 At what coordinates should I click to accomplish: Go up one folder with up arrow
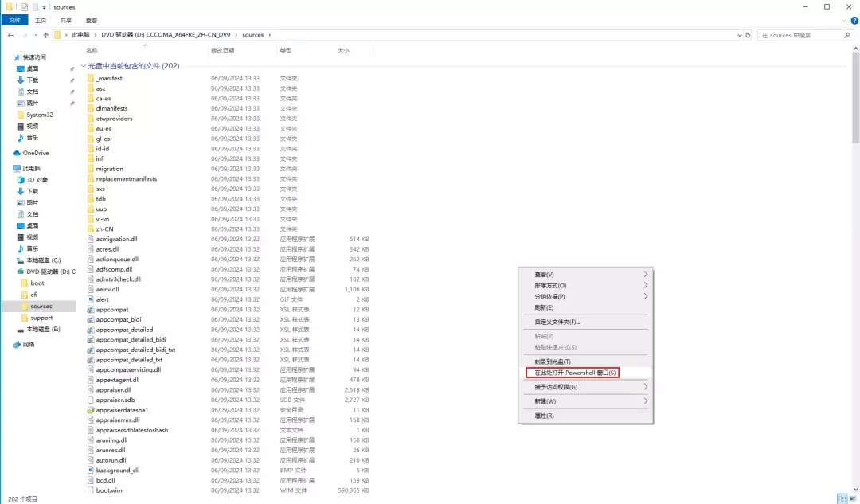coord(45,35)
